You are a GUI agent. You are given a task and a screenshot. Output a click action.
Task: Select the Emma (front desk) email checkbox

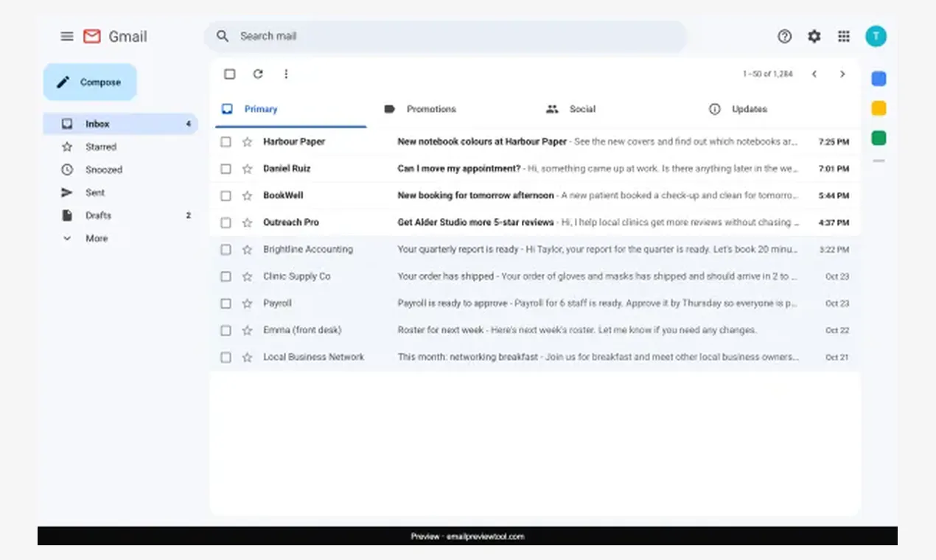(x=226, y=330)
